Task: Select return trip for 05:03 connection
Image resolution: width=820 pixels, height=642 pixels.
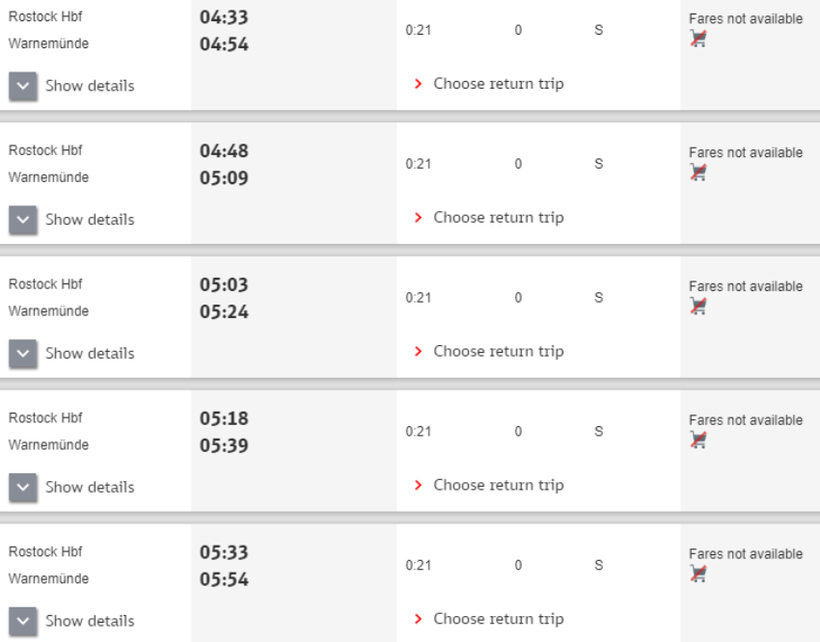Action: click(498, 351)
